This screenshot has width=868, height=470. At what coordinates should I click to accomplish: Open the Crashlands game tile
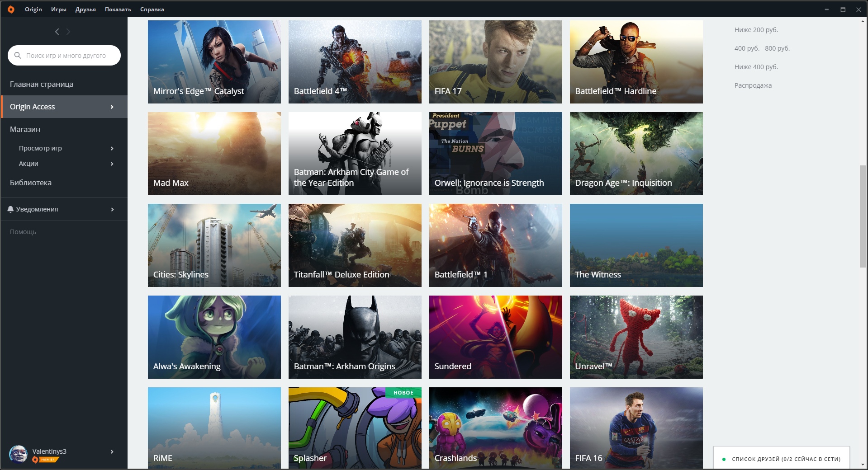coord(496,428)
